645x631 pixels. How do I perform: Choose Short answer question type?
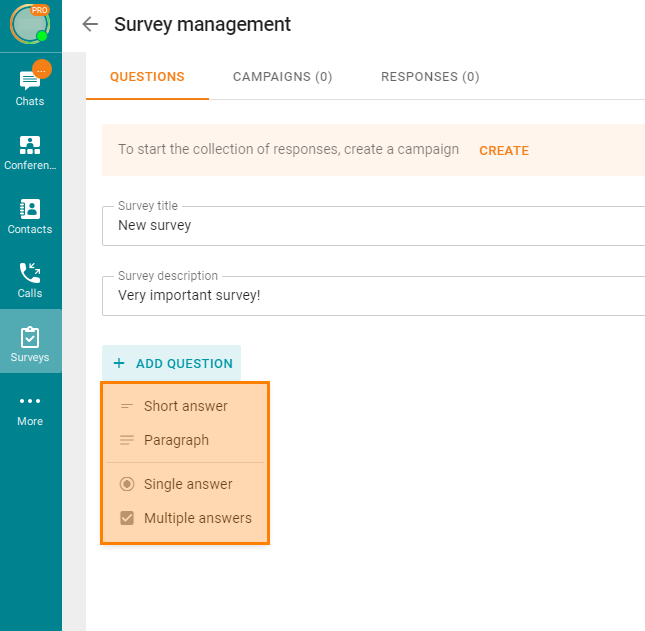click(185, 406)
